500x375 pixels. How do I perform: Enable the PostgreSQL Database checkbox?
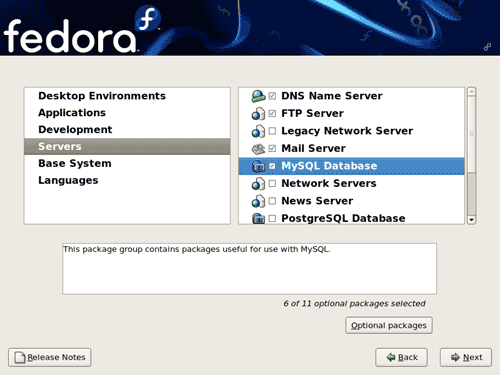pyautogui.click(x=272, y=218)
